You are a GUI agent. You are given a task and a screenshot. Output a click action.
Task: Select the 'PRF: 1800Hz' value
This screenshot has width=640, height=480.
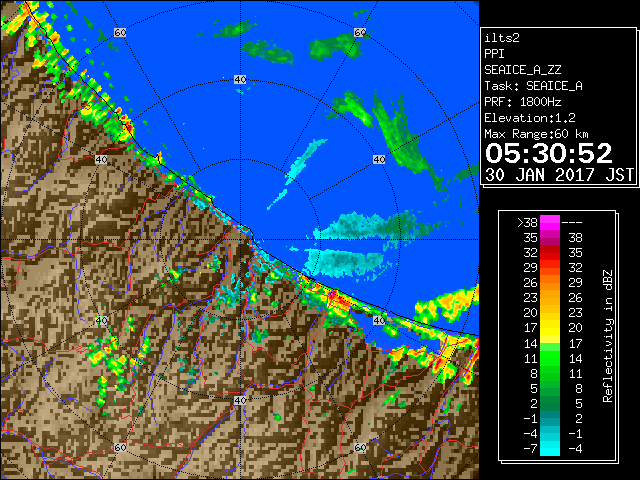(522, 102)
